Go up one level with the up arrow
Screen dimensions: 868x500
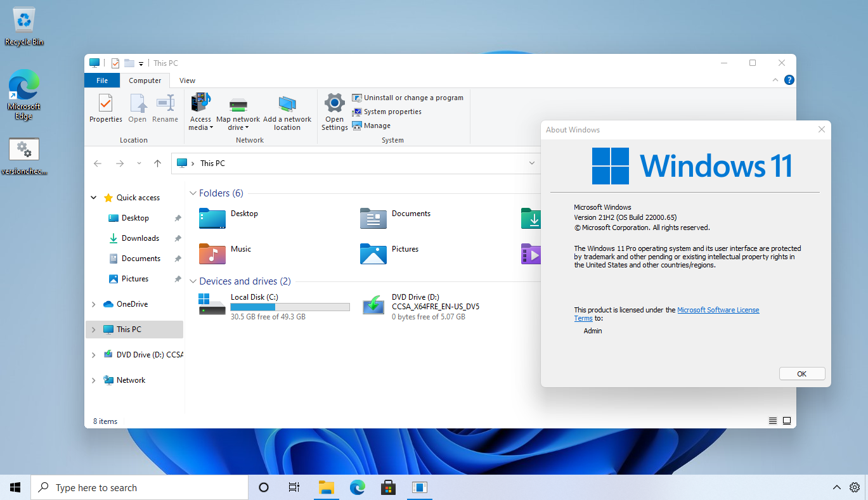coord(157,163)
